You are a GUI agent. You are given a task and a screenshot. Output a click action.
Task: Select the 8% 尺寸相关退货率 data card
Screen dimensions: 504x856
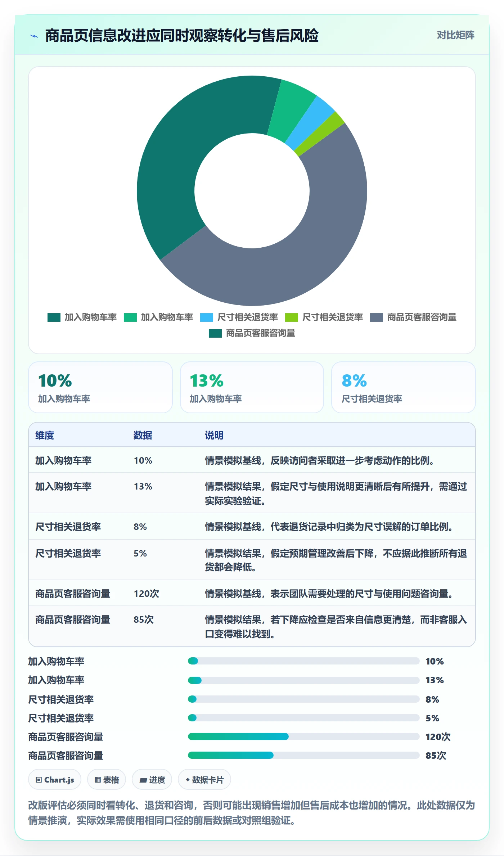pos(404,387)
